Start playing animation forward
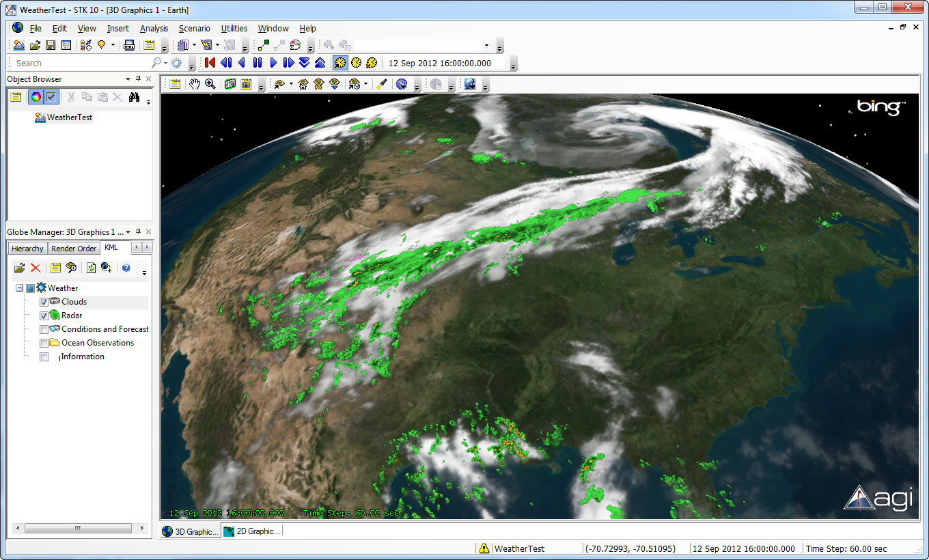This screenshot has width=929, height=560. pyautogui.click(x=273, y=63)
